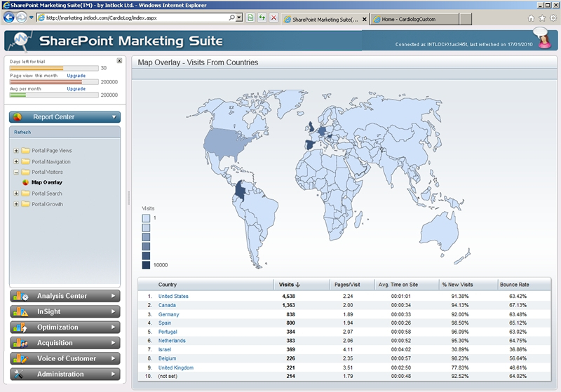
Task: Open the Acquisition menu
Action: 65,343
